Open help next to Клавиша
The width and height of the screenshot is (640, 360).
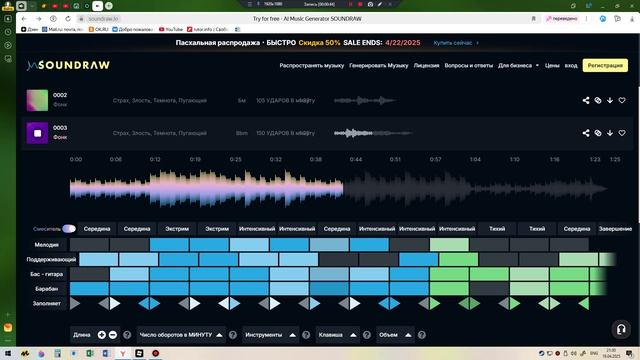click(367, 335)
